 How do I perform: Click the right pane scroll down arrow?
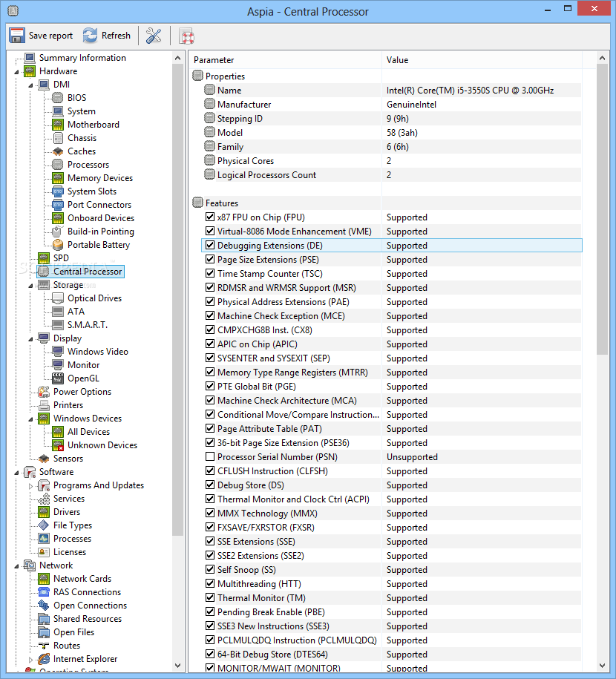602,666
